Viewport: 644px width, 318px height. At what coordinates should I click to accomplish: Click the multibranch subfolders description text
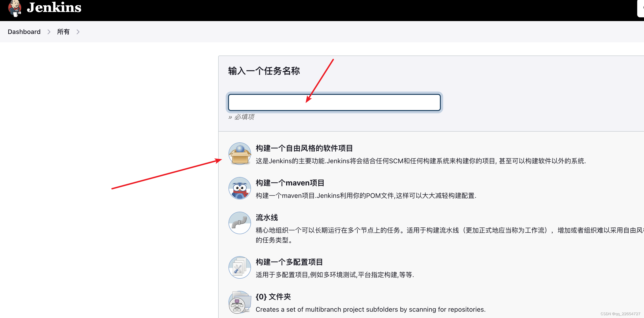point(370,309)
